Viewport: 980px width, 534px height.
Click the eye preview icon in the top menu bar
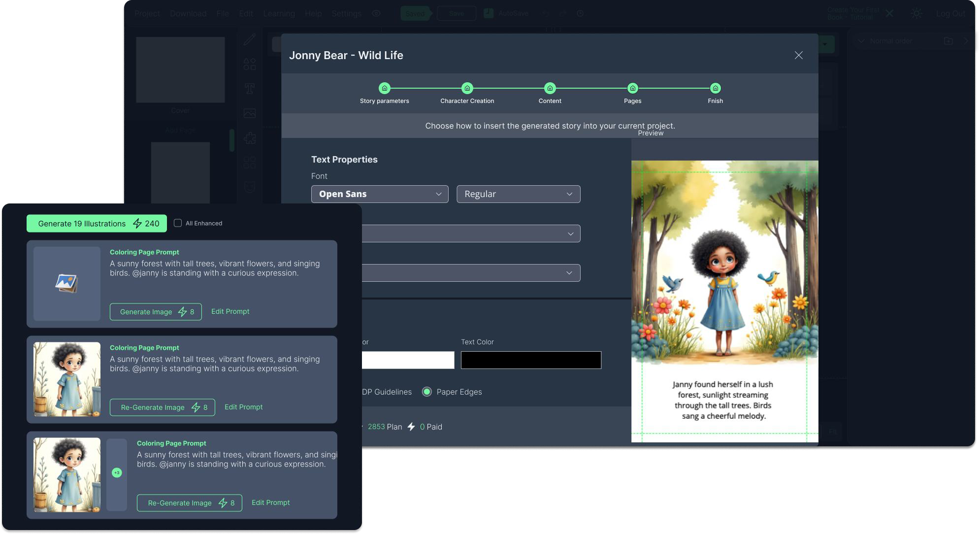point(376,13)
